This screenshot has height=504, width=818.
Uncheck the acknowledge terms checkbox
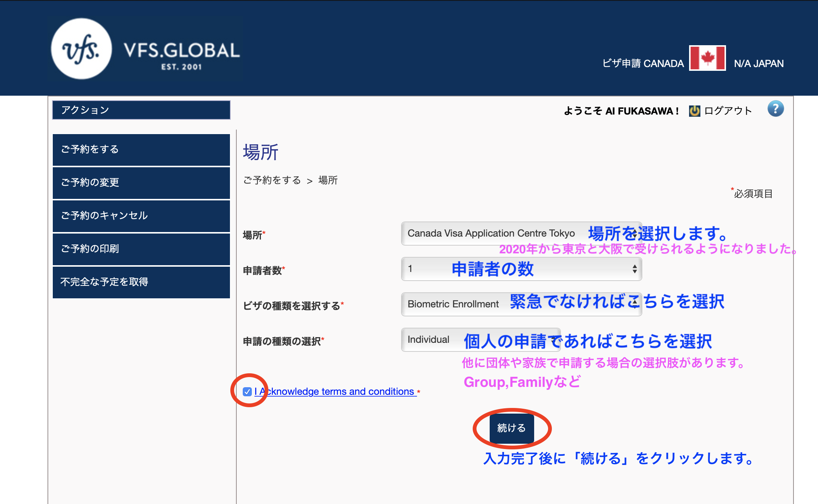coord(247,392)
